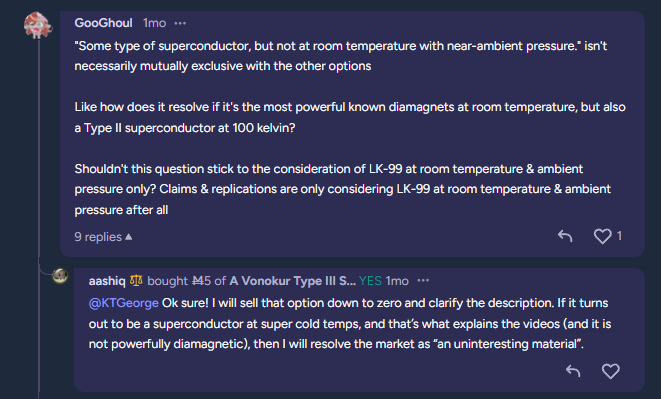Click the GooGhoul username link
The image size is (661, 399).
[x=103, y=23]
